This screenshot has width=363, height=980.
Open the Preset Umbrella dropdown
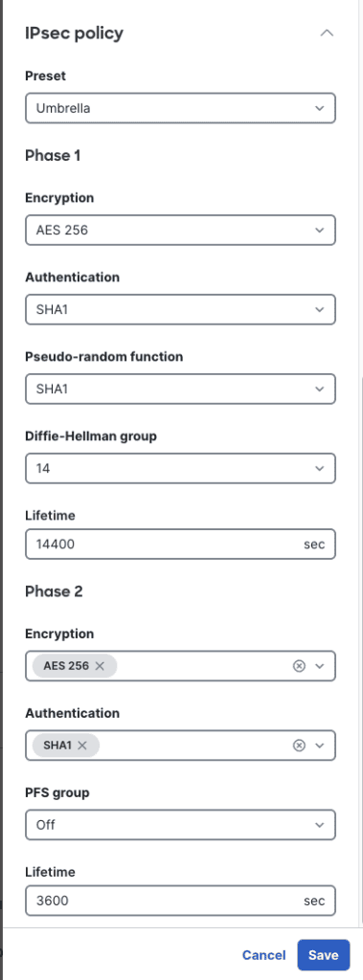pos(180,108)
